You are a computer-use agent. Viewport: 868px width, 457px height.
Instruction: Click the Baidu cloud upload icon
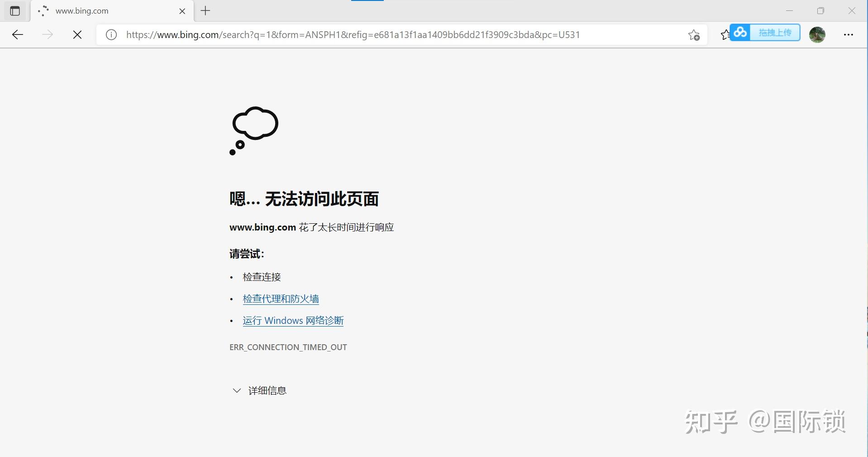pos(740,33)
